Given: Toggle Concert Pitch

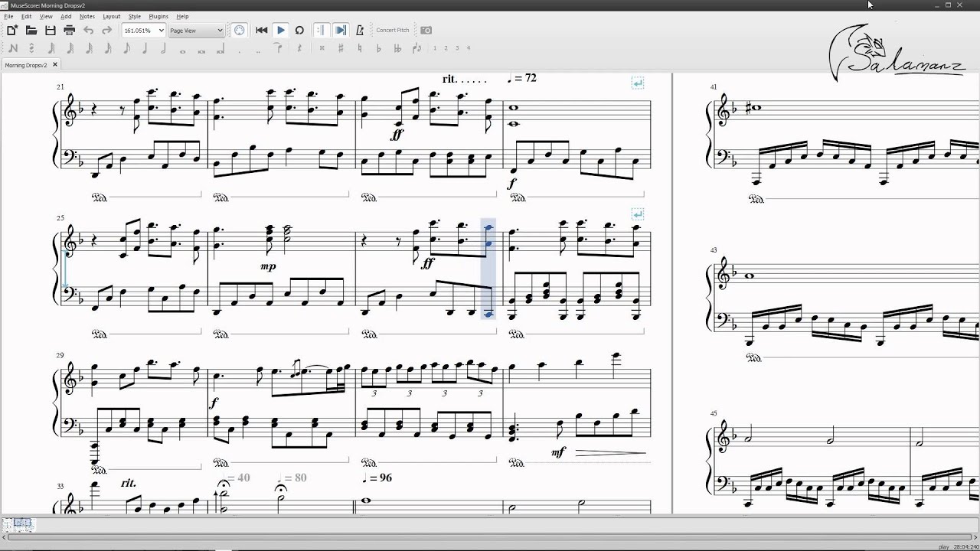Looking at the screenshot, I should [x=393, y=31].
